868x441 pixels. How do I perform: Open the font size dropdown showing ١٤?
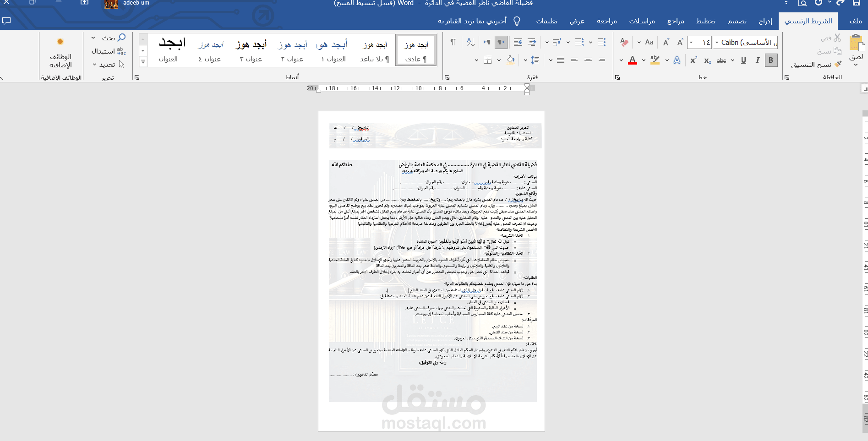coord(691,42)
